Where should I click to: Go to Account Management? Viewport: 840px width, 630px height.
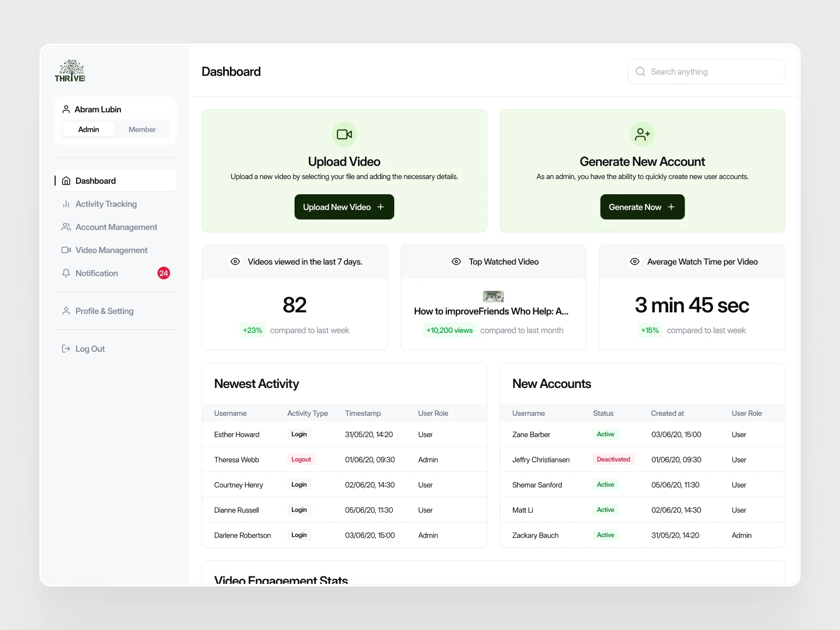115,227
